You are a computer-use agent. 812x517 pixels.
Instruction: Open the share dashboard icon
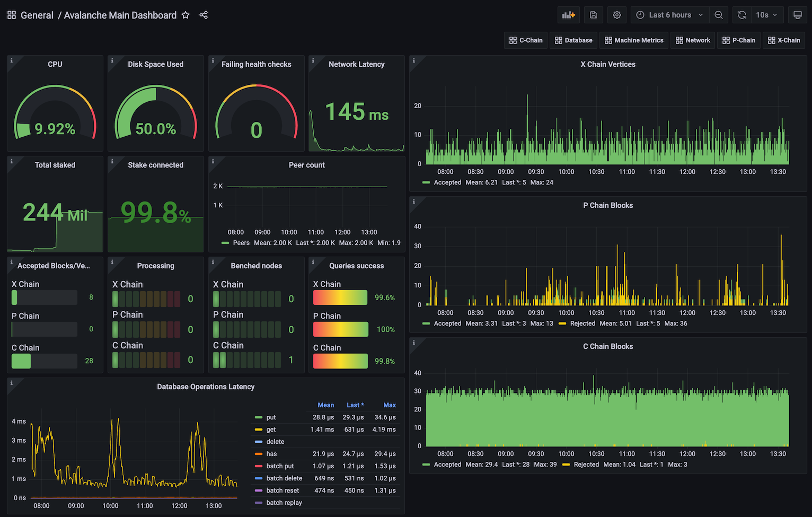(204, 15)
